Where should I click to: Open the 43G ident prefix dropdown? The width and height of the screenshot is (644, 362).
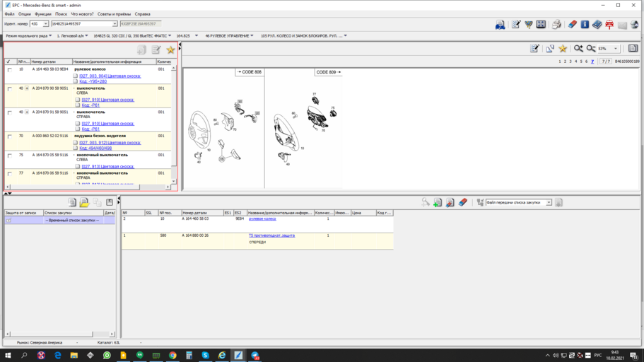(45, 24)
